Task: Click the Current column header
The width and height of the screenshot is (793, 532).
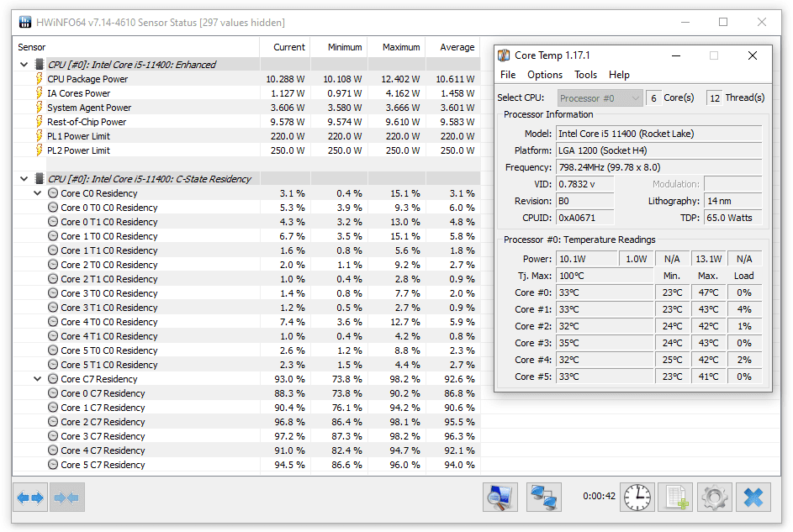Action: click(x=285, y=47)
